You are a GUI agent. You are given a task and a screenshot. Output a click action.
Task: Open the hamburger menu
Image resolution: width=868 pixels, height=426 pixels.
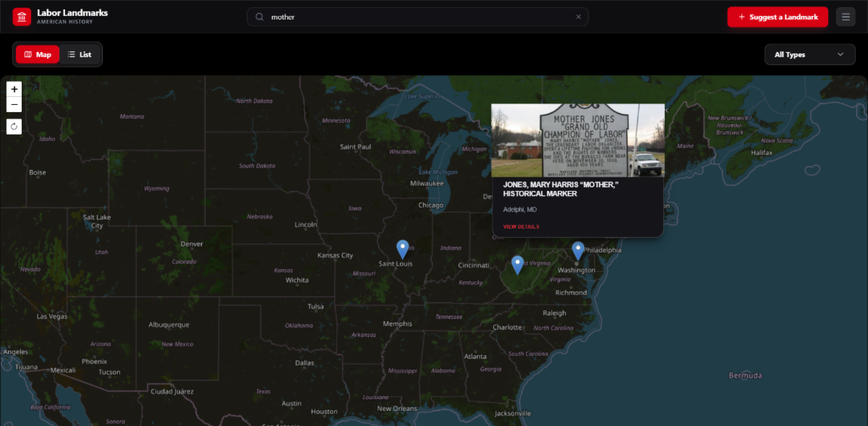click(x=846, y=17)
